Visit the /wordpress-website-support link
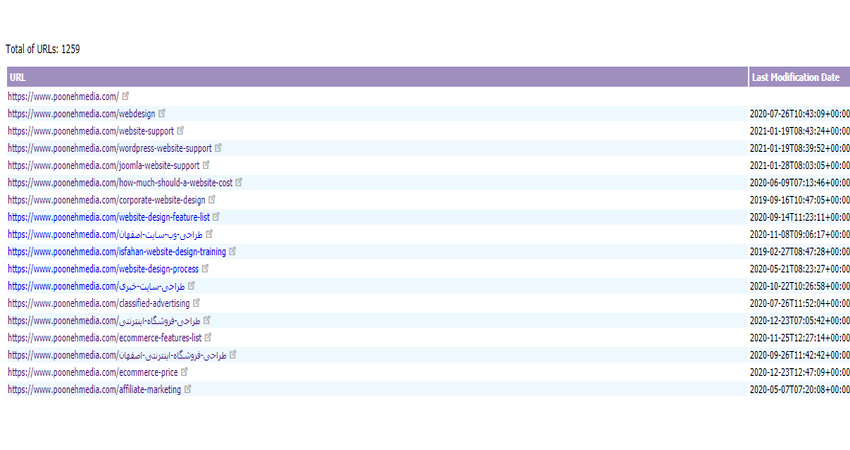This screenshot has width=850, height=450. pyautogui.click(x=110, y=148)
